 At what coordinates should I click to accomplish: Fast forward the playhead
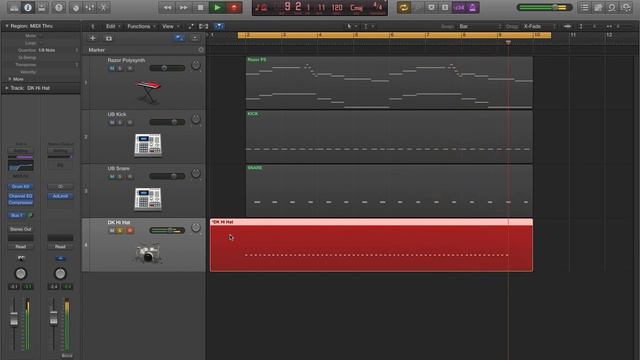coord(184,7)
